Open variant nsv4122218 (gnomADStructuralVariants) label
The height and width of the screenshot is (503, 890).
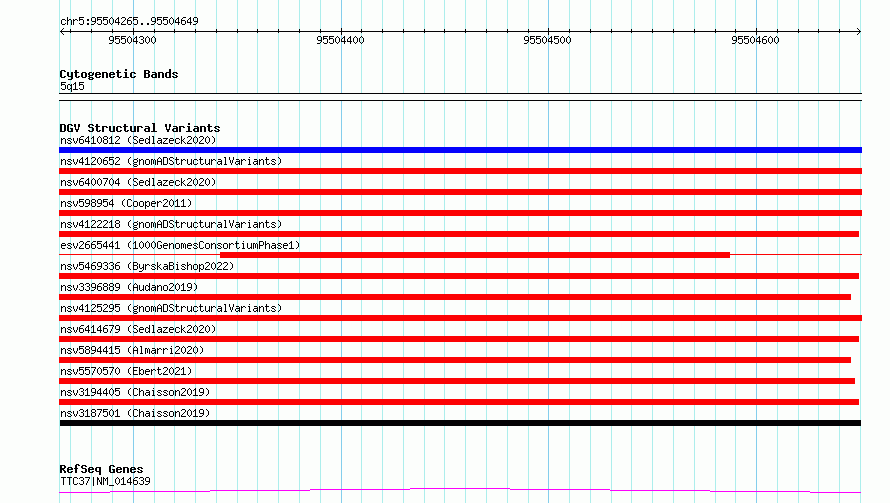tap(171, 224)
